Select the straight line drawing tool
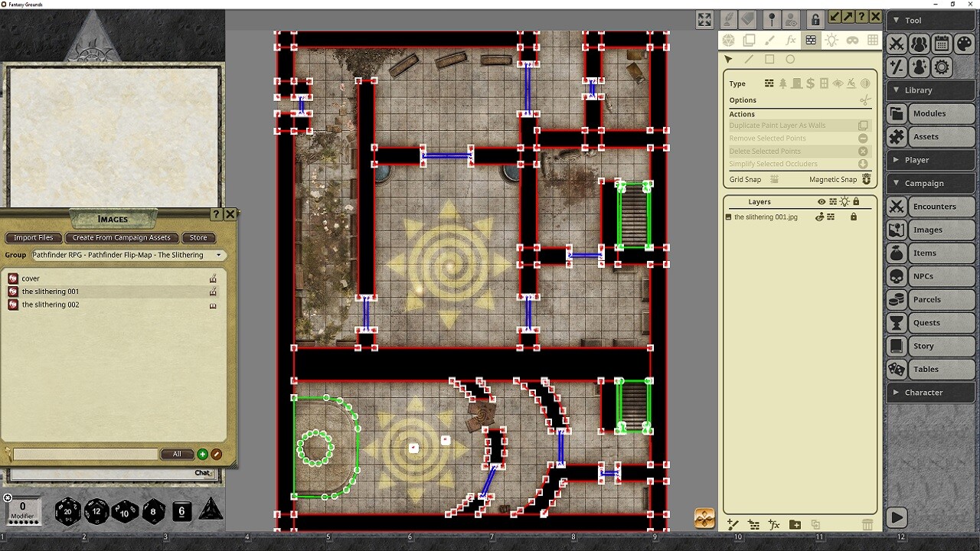Screen dimensions: 980x551 [x=749, y=60]
